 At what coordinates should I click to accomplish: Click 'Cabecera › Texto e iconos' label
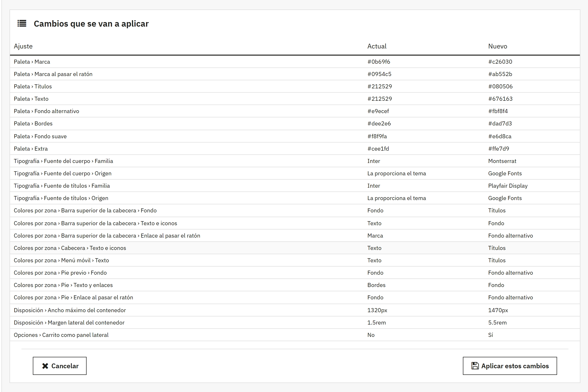point(70,248)
